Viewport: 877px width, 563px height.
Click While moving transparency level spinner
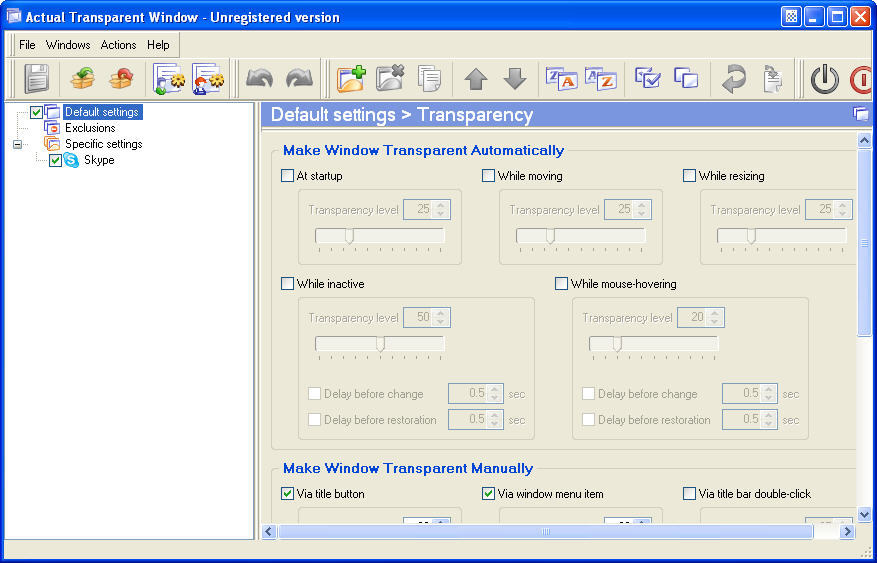click(x=642, y=210)
